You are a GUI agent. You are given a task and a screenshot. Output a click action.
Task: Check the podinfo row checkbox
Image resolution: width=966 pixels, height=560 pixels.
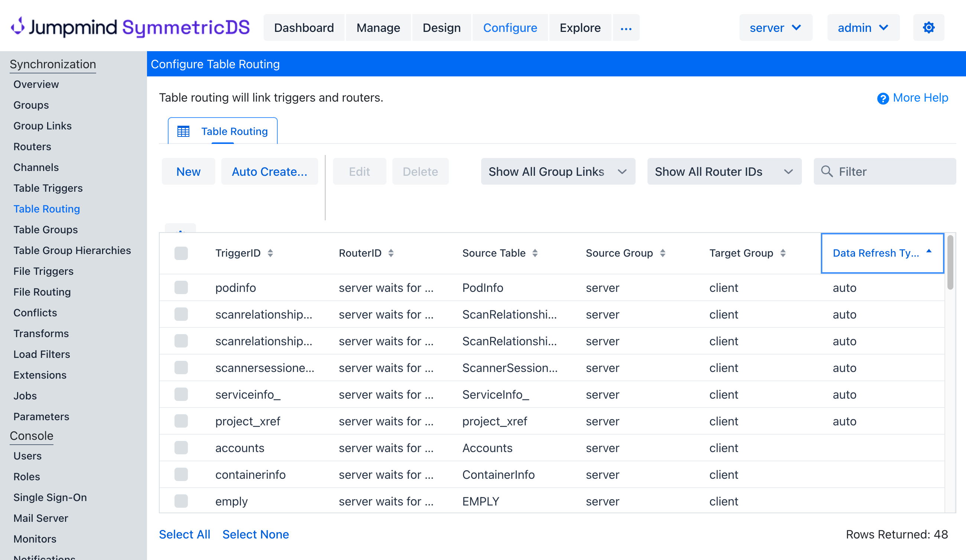181,288
